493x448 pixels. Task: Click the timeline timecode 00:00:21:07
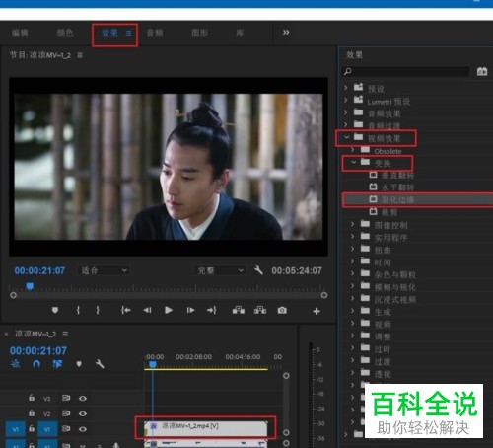point(38,350)
